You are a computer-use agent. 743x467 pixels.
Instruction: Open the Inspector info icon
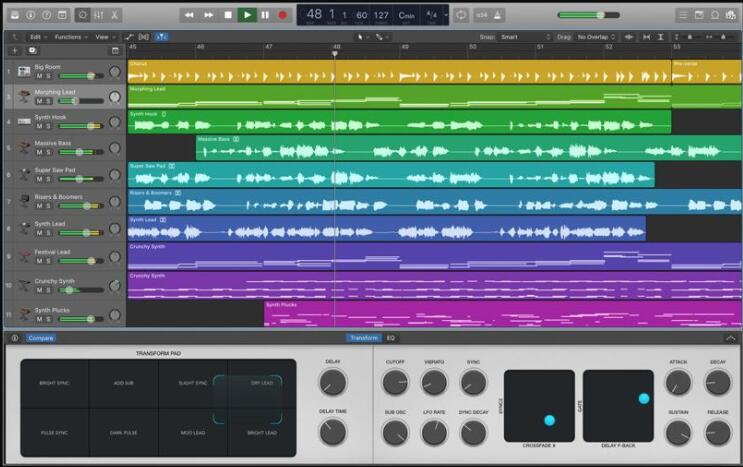(31, 15)
